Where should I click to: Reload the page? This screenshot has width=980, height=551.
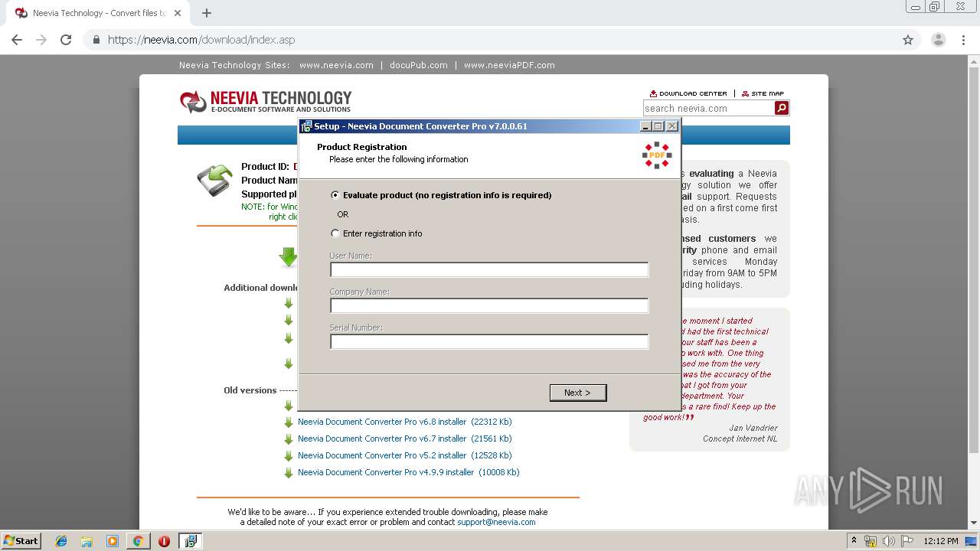(x=66, y=40)
